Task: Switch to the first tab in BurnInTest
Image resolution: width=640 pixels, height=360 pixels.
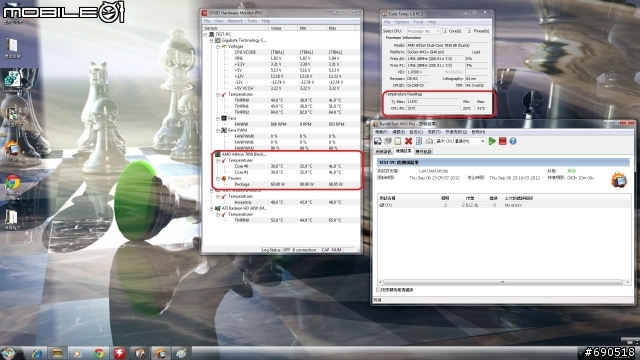Action: [384, 151]
